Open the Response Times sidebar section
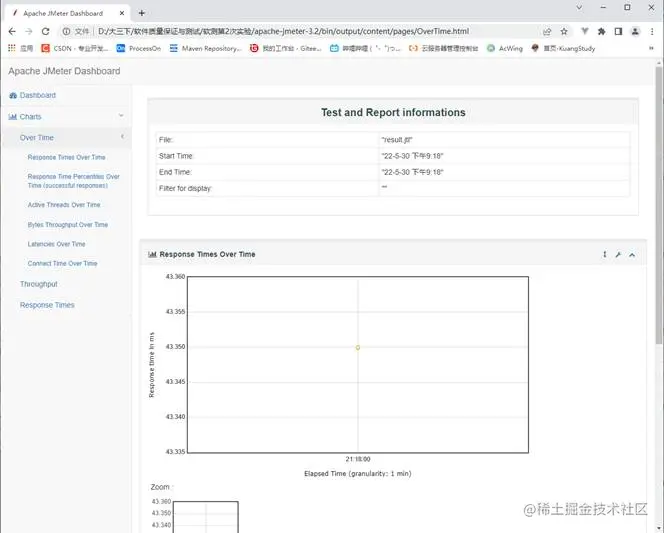The image size is (664, 533). [47, 305]
